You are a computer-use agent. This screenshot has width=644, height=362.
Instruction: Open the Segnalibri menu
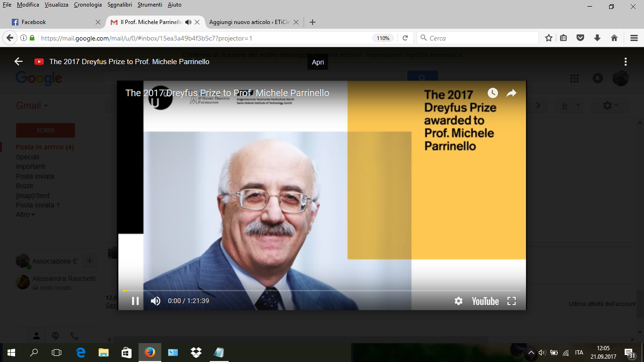(x=120, y=5)
